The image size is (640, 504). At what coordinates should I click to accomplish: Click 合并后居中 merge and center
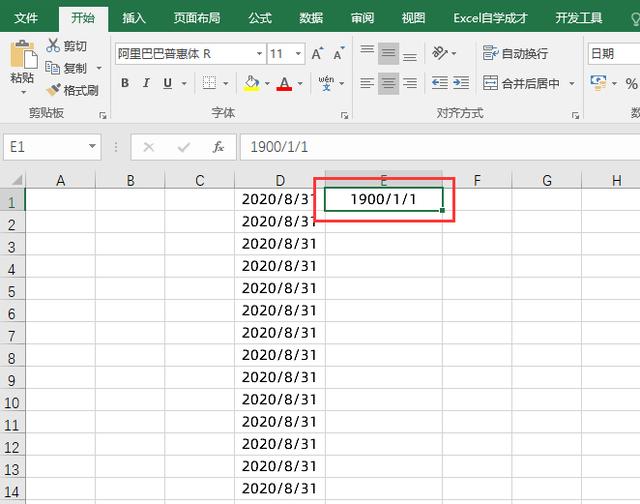521,83
